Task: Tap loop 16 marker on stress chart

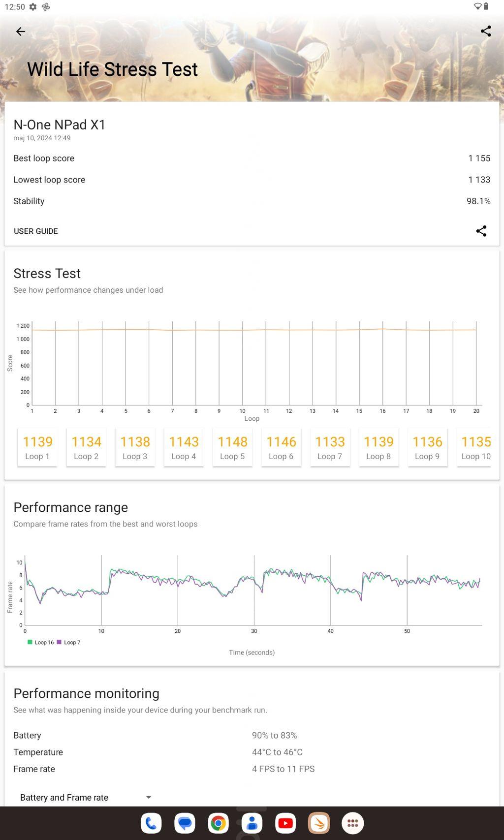Action: pos(382,329)
